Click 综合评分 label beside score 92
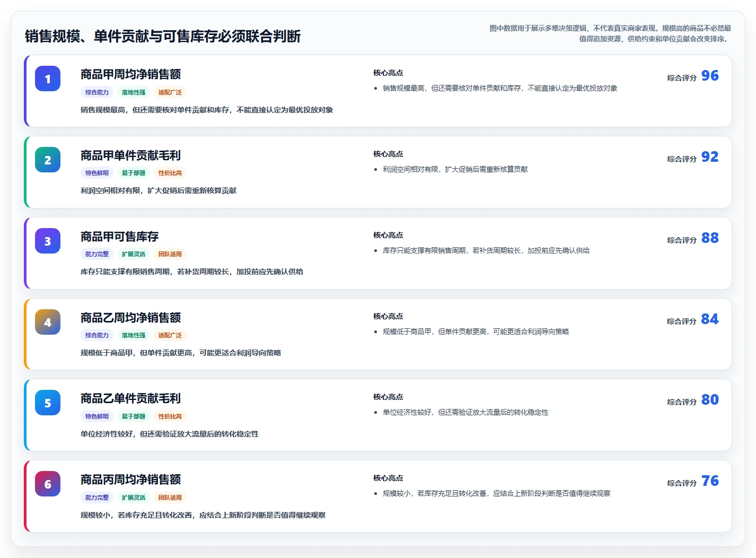 [682, 159]
